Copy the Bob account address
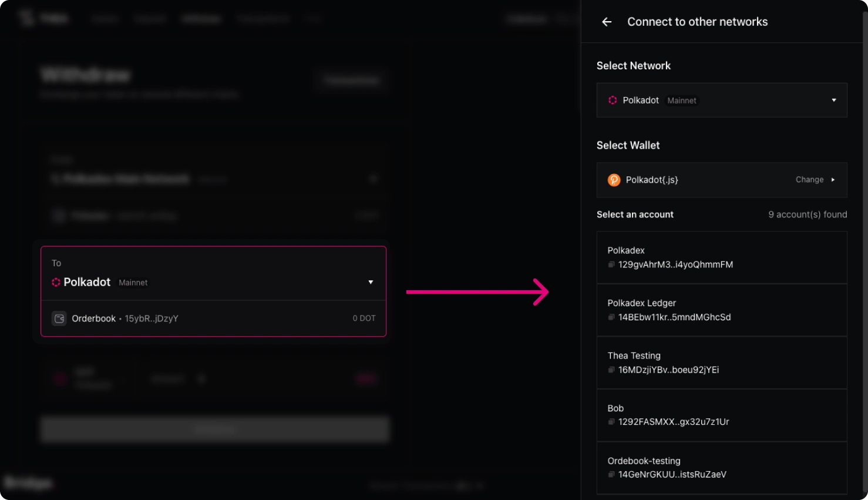This screenshot has width=868, height=500. pyautogui.click(x=611, y=422)
